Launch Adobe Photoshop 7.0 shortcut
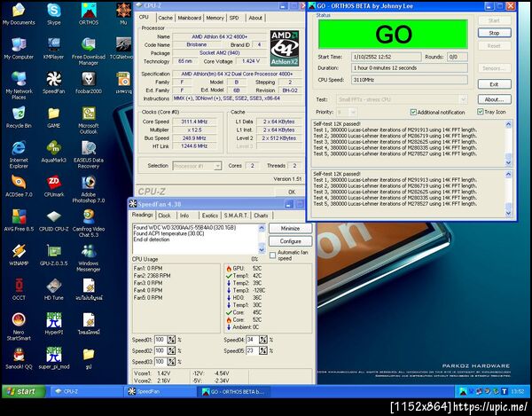Image resolution: width=532 pixels, height=416 pixels. (x=89, y=189)
